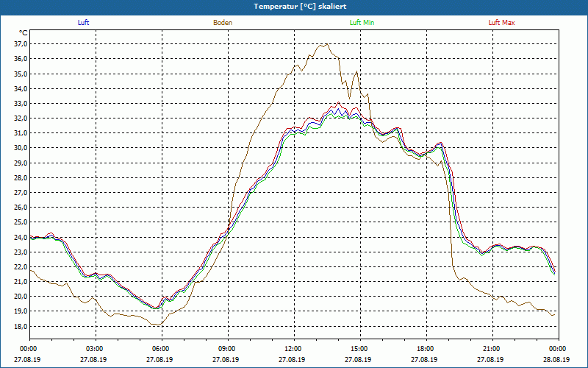Click the °C unit label

(24, 33)
